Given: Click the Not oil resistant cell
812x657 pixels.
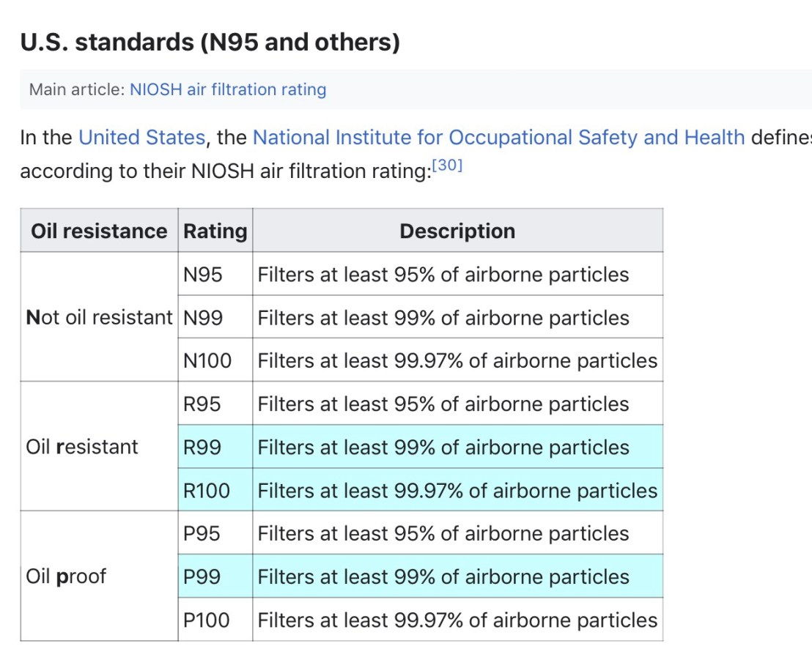Looking at the screenshot, I should click(x=99, y=318).
